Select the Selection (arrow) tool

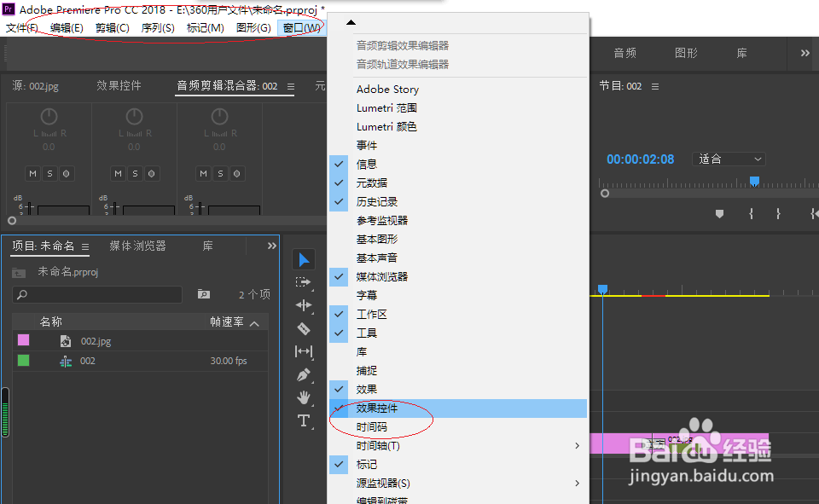tap(304, 259)
